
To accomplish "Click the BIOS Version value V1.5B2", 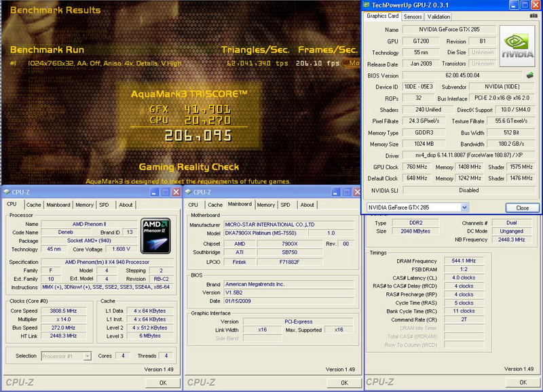I will click(x=289, y=292).
